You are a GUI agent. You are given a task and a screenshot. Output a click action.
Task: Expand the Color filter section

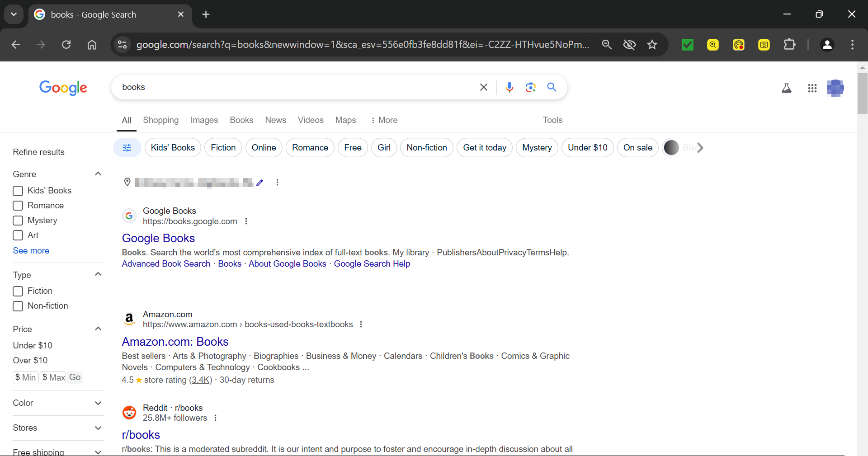click(98, 403)
